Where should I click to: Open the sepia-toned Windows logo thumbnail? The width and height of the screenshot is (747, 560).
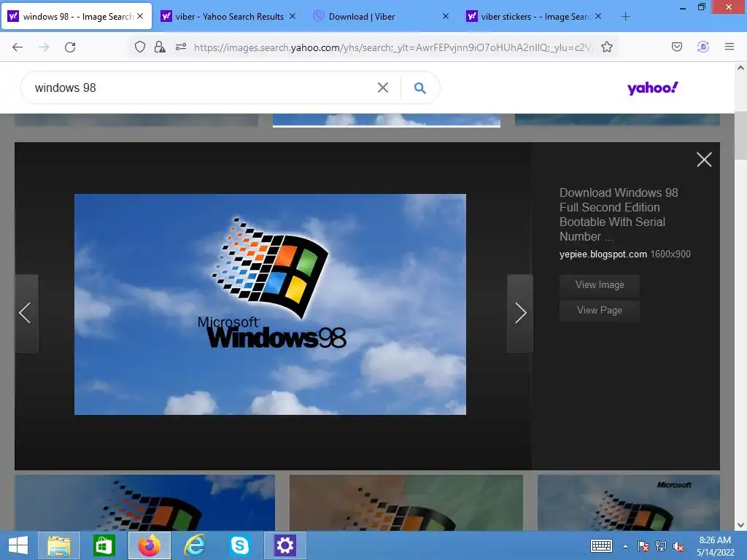(406, 502)
